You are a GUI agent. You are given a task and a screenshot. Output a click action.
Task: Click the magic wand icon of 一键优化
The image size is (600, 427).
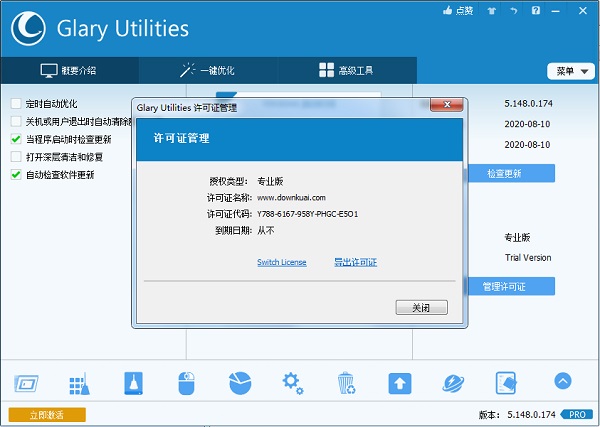(x=188, y=70)
